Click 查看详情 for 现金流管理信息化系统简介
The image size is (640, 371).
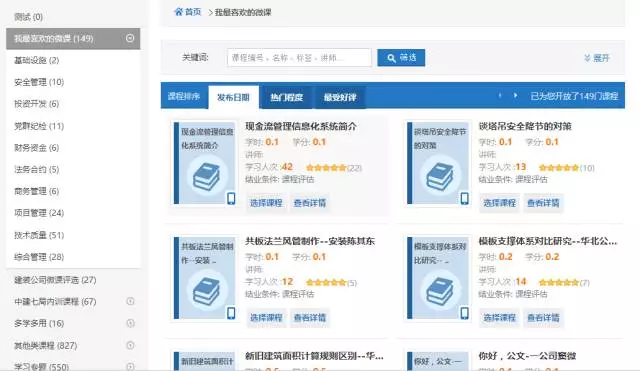310,203
